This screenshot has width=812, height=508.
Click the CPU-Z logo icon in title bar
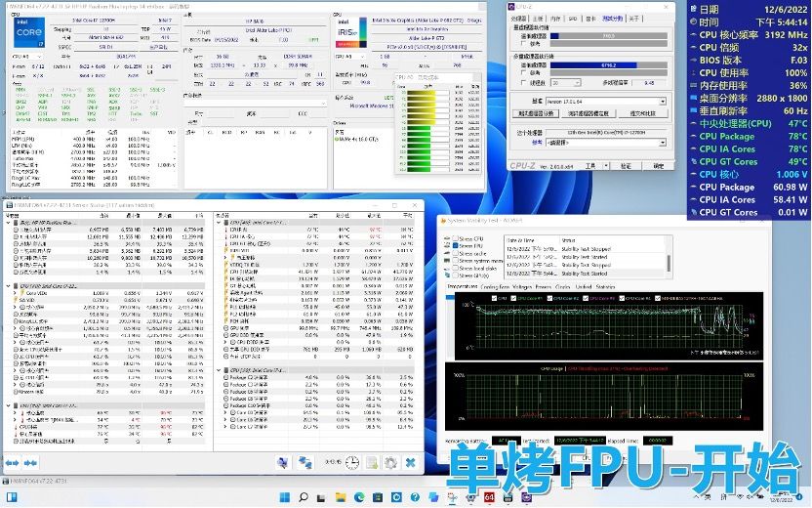[511, 7]
